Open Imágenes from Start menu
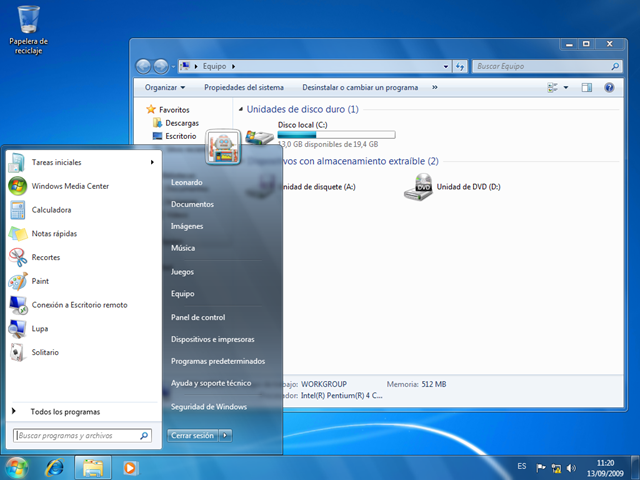The image size is (640, 480). click(x=187, y=226)
